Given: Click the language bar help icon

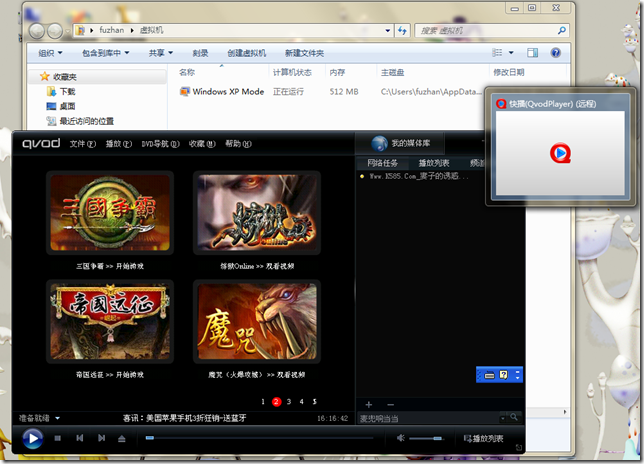Looking at the screenshot, I should tap(504, 374).
